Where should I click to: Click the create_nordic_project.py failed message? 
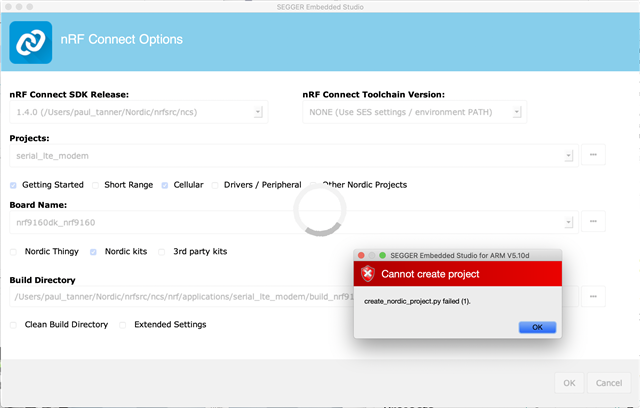click(417, 302)
